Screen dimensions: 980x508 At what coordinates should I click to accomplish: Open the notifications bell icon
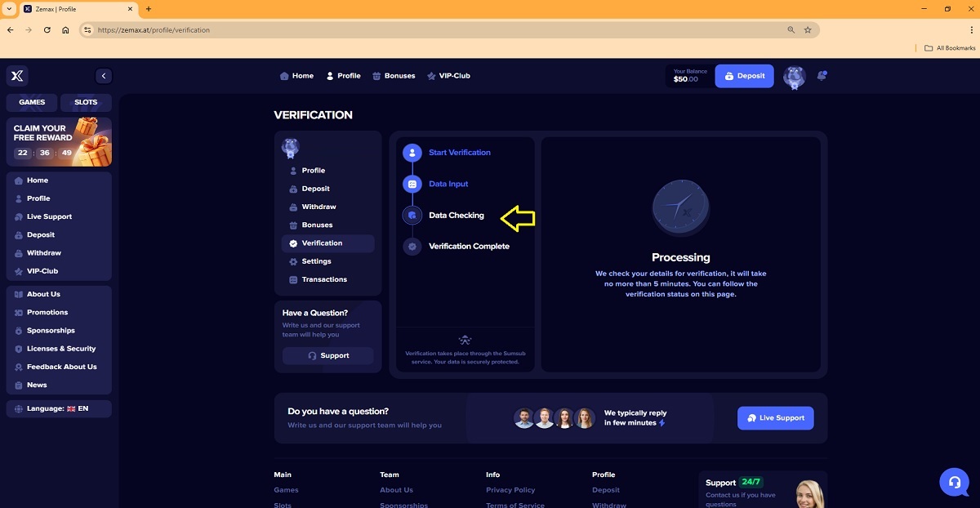[x=822, y=75]
